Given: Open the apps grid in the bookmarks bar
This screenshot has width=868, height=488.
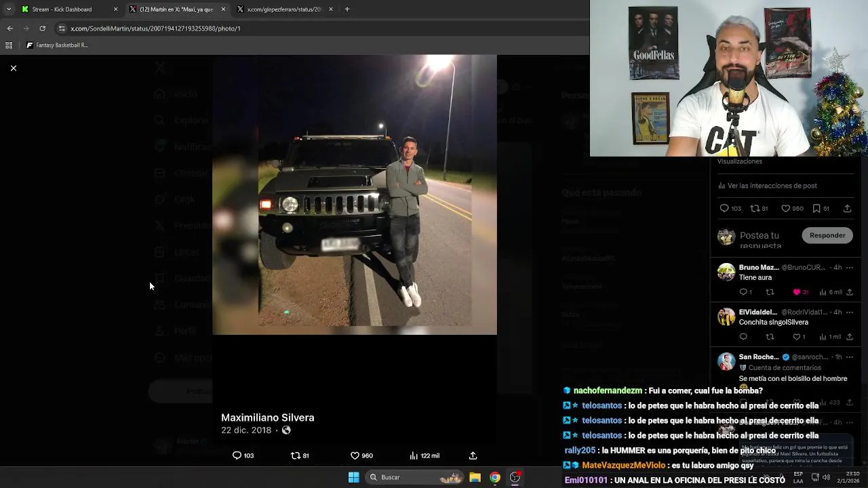Looking at the screenshot, I should (9, 45).
